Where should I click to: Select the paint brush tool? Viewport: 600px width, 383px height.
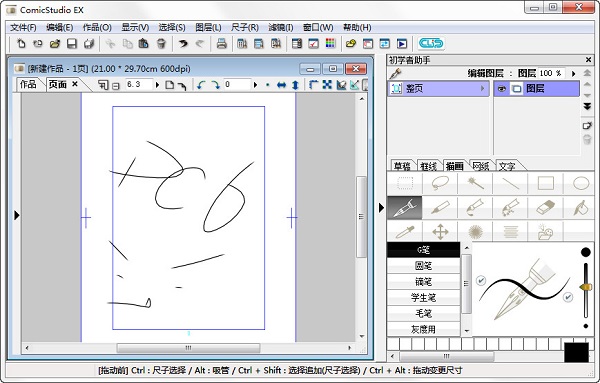tap(475, 208)
